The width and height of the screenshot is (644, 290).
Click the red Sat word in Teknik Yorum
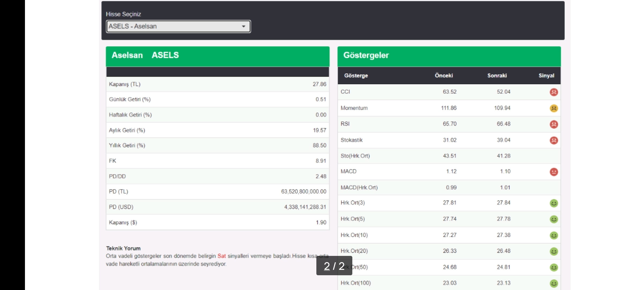(222, 256)
